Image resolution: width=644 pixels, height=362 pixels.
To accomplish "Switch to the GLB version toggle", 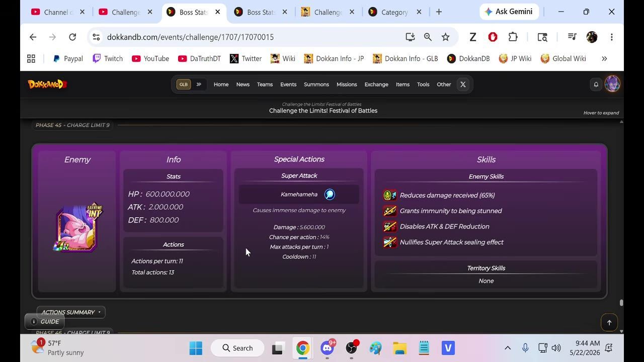I will pos(183,84).
